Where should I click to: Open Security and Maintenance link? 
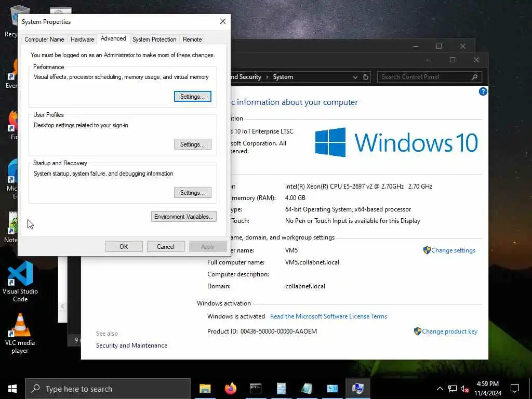click(x=131, y=345)
